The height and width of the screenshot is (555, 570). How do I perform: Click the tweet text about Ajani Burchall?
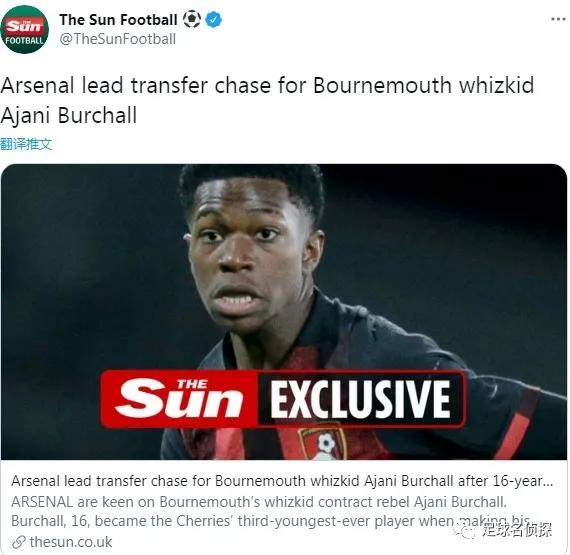point(267,100)
